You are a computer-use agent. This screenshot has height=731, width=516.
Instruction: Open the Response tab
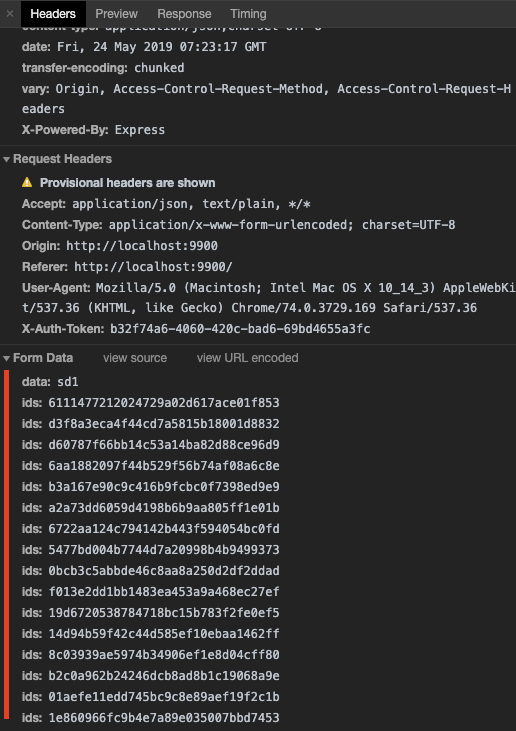[x=184, y=14]
